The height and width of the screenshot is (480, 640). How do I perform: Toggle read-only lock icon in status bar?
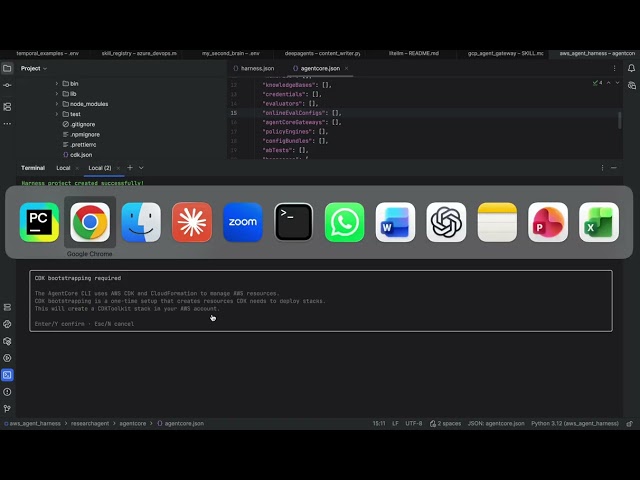(x=630, y=424)
